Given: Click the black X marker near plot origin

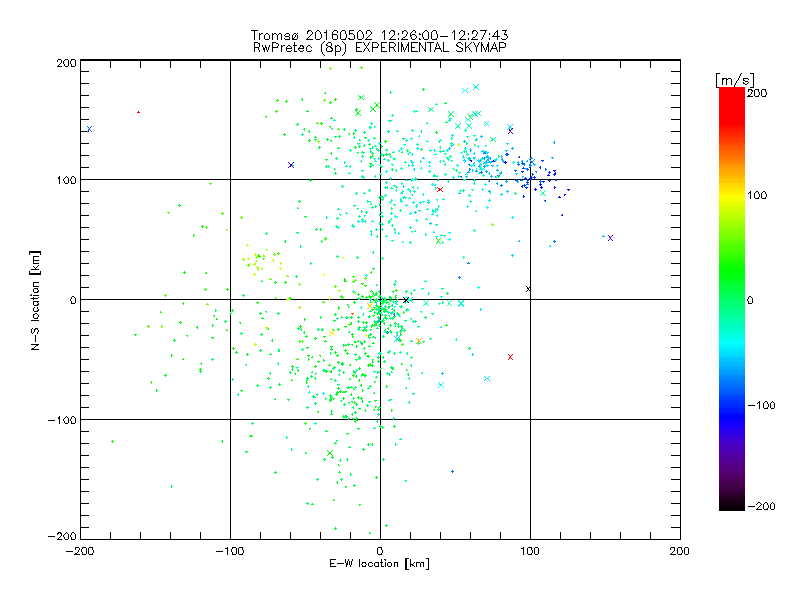Looking at the screenshot, I should coord(406,300).
